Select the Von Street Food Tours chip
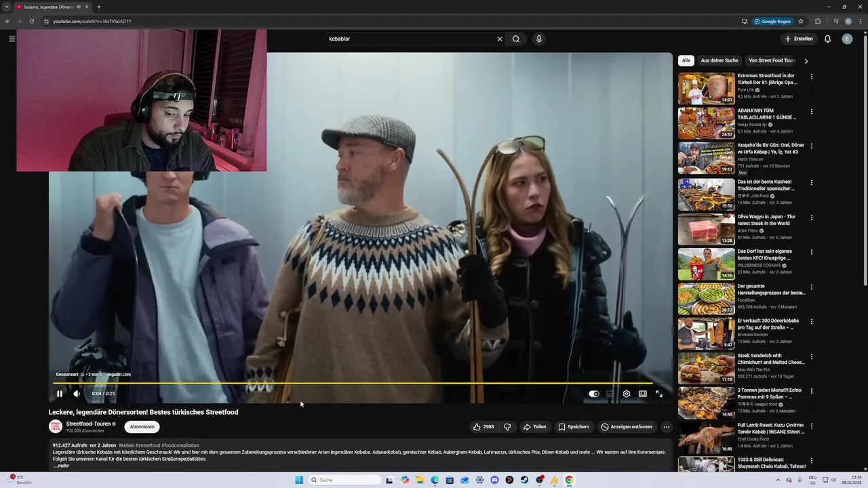This screenshot has width=868, height=488. point(772,60)
